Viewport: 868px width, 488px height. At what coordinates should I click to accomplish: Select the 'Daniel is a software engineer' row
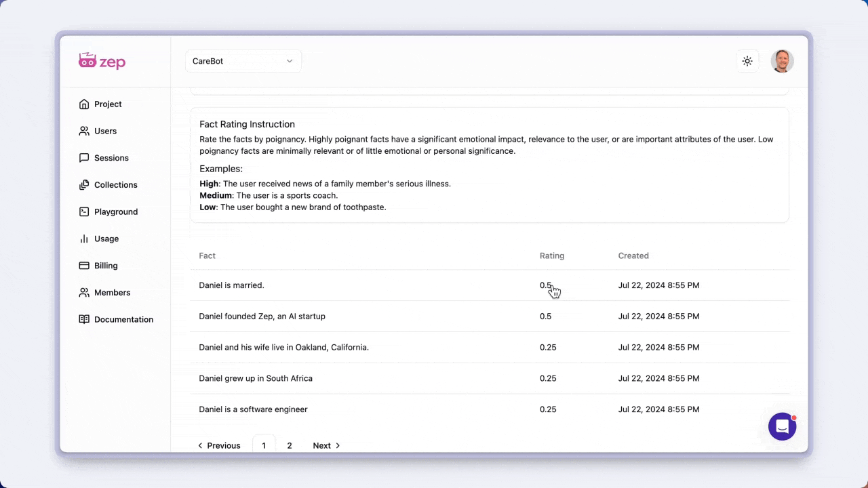pyautogui.click(x=253, y=409)
